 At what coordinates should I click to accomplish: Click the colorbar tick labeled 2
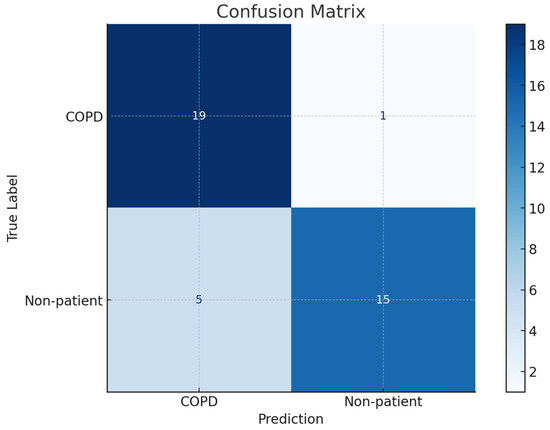[533, 372]
